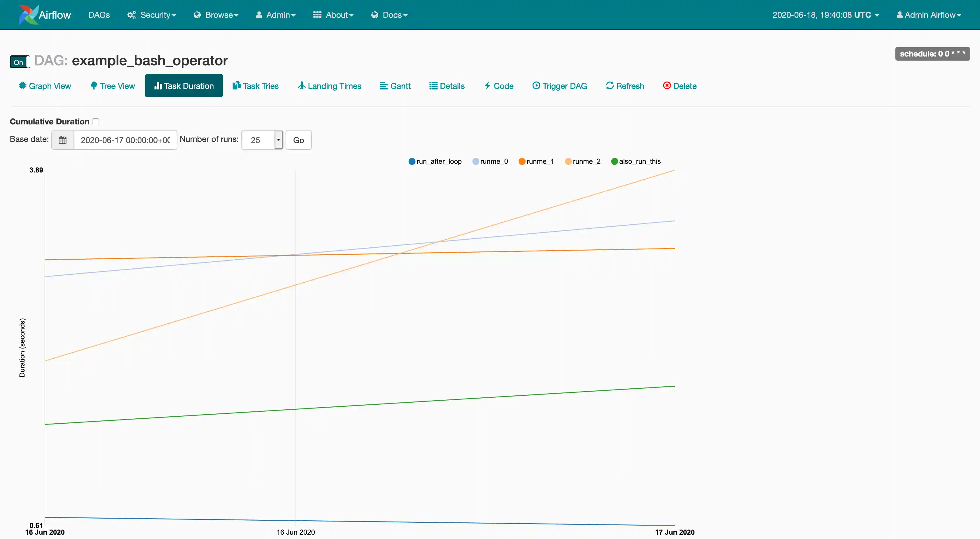This screenshot has height=539, width=980.
Task: Open the Graph View
Action: (x=45, y=86)
